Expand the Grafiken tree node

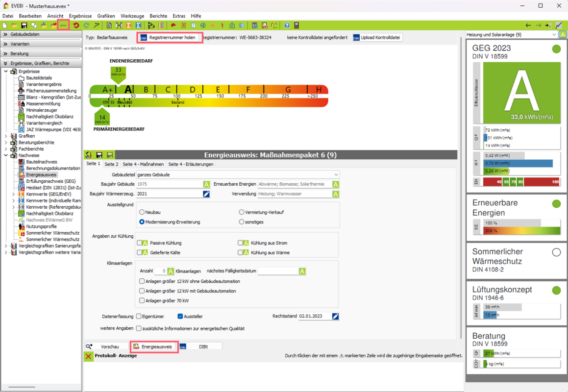(6, 136)
